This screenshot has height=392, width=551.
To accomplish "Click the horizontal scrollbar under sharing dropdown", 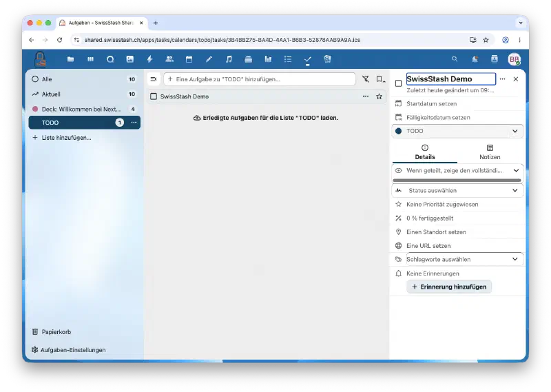I will click(x=457, y=180).
